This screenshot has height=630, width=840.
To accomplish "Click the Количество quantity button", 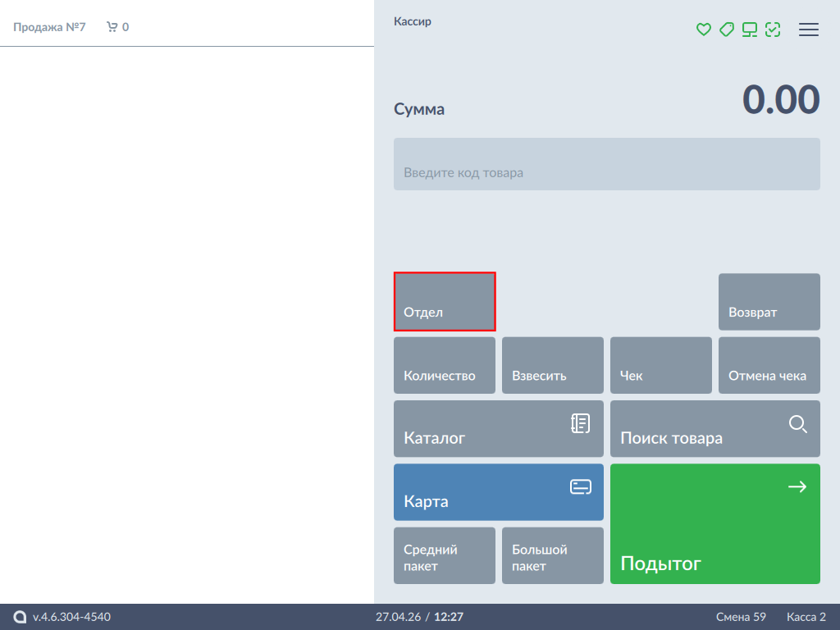I will click(445, 365).
